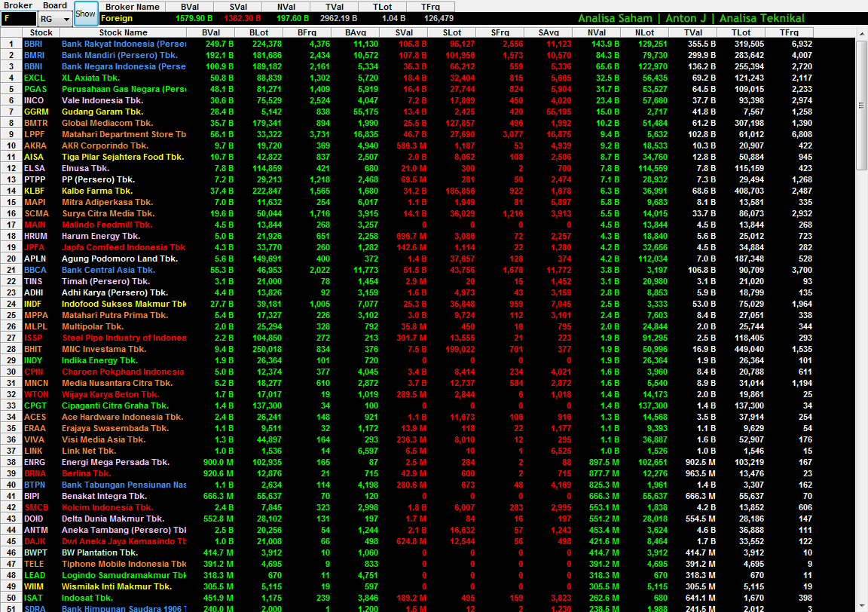The image size is (868, 612).
Task: Click Matahari Department Store stock name
Action: click(x=124, y=135)
